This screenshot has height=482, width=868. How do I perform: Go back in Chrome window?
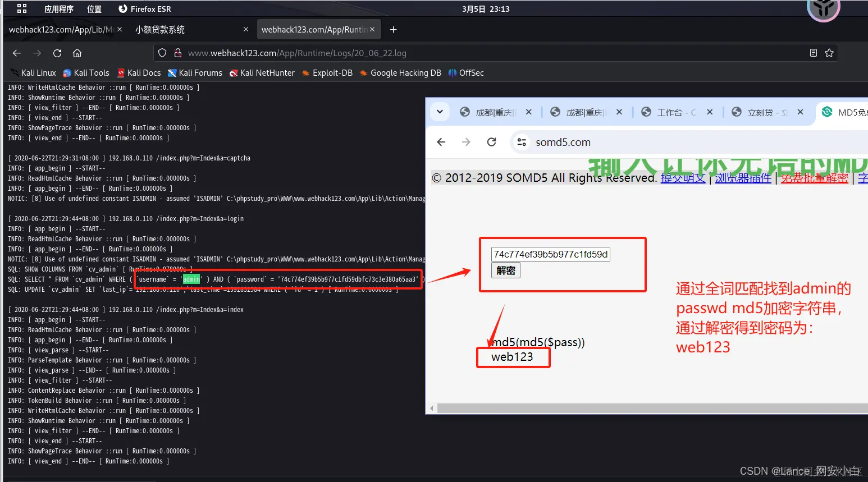pos(441,142)
